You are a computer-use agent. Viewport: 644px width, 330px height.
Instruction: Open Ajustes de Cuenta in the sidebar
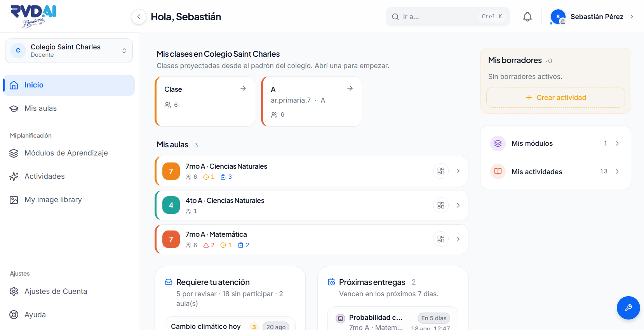click(x=69, y=292)
